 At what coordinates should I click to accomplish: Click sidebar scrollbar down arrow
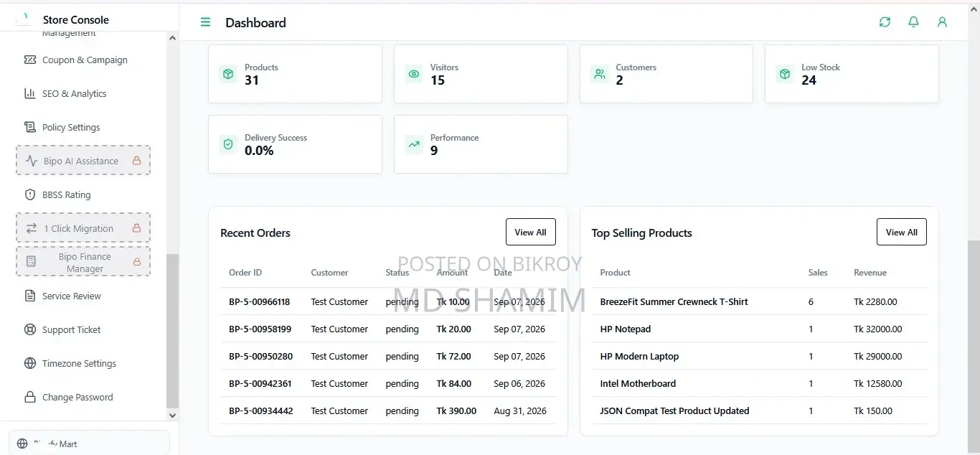172,415
